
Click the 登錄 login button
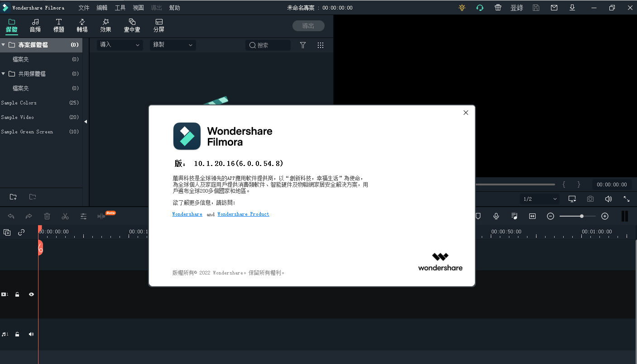click(x=517, y=8)
